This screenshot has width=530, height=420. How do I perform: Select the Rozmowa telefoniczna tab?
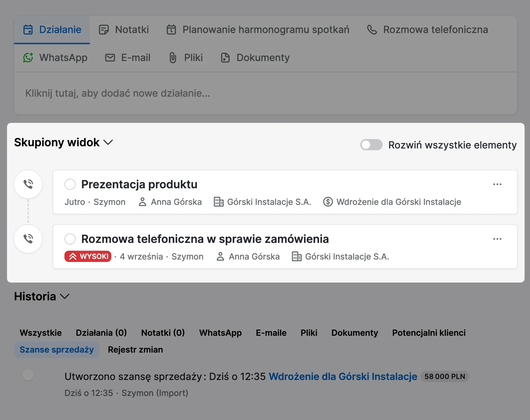(x=427, y=29)
